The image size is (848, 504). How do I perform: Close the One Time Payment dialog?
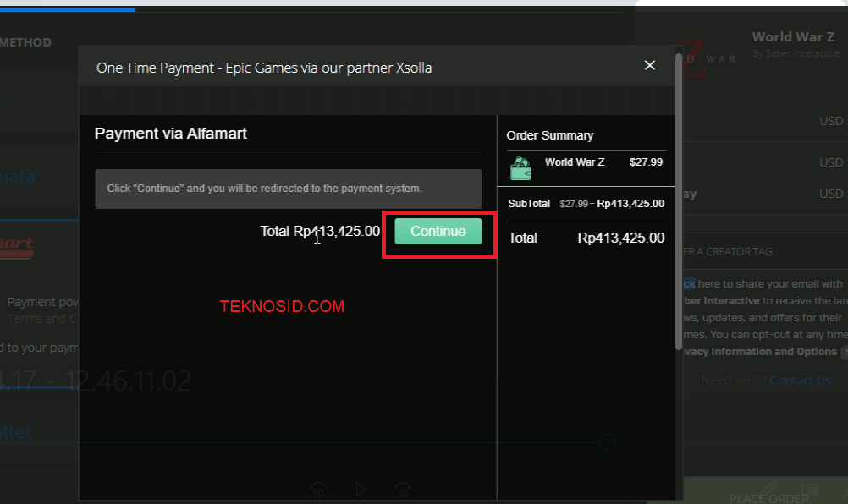(649, 65)
